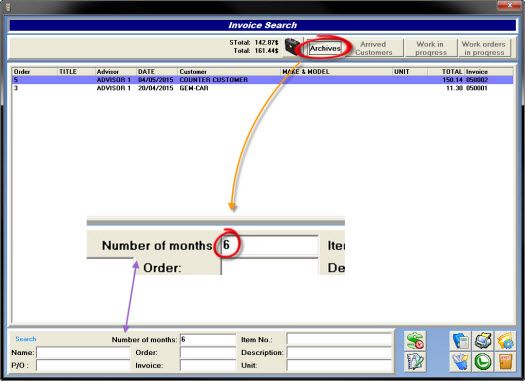Sort by the MAKE & MODEL column header
The width and height of the screenshot is (525, 381).
point(336,72)
